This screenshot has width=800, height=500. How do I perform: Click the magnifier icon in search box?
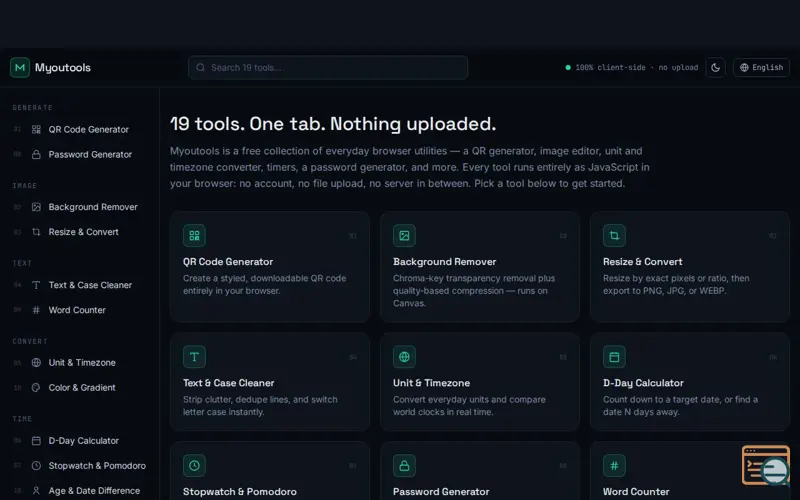pos(201,67)
